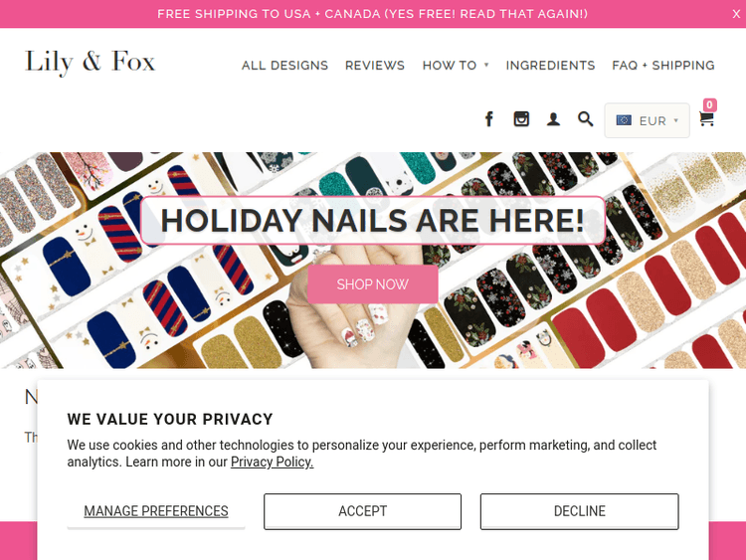Visit the FAQ + SHIPPING page

point(663,66)
